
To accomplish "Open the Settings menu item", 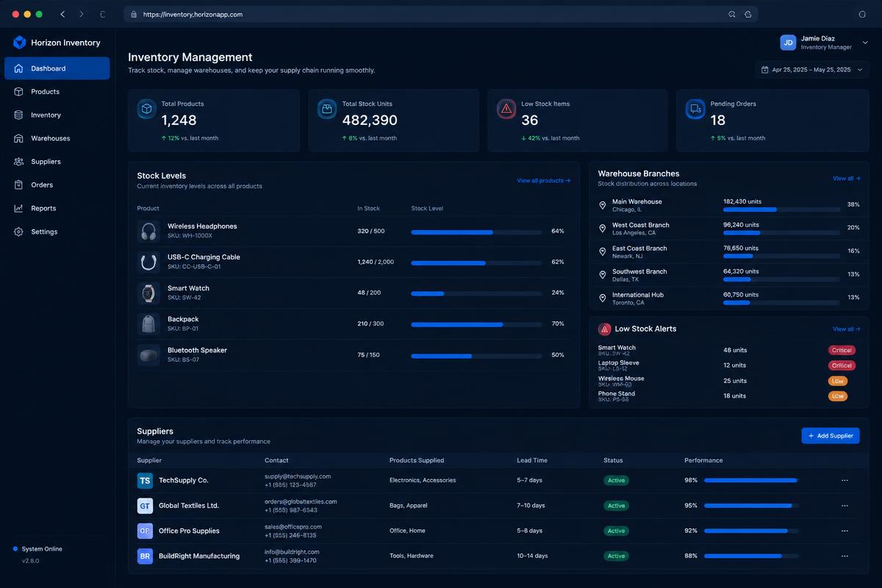I will (57, 232).
